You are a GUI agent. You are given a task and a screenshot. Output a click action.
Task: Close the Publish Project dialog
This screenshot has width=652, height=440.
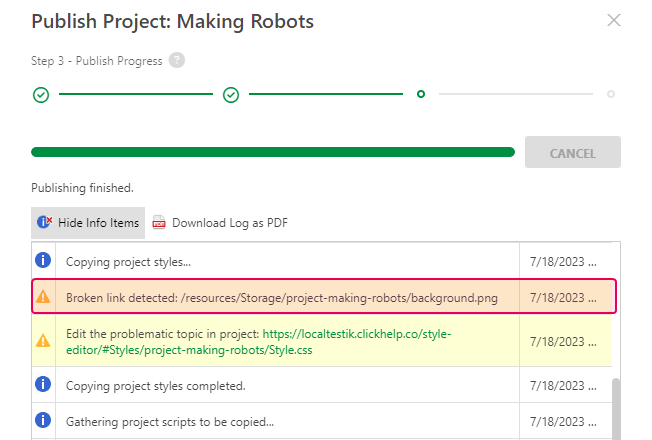click(614, 20)
